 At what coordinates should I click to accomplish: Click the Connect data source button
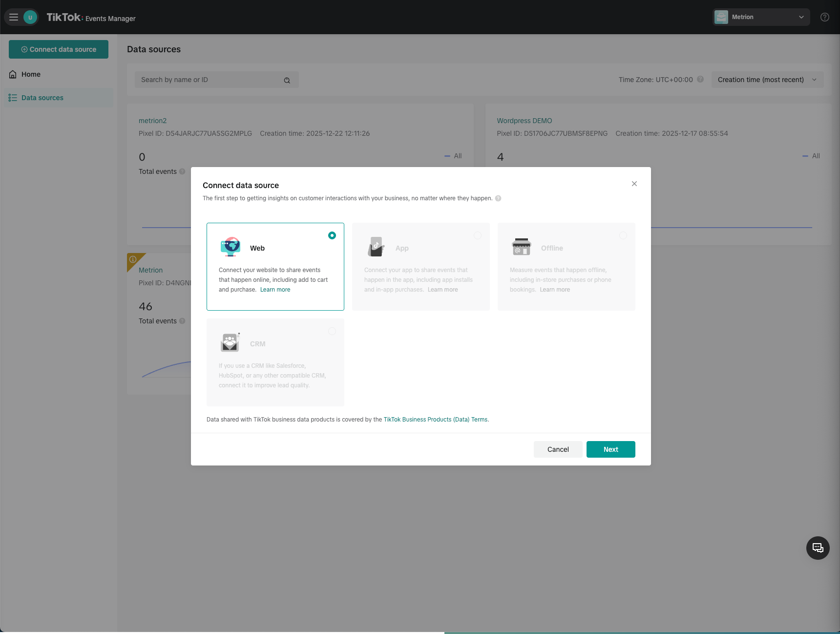click(59, 49)
